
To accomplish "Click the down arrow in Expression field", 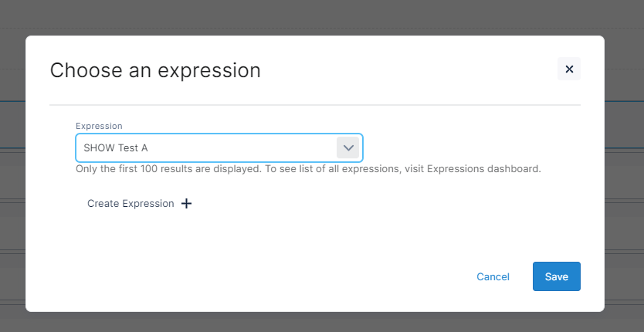I will [x=348, y=147].
